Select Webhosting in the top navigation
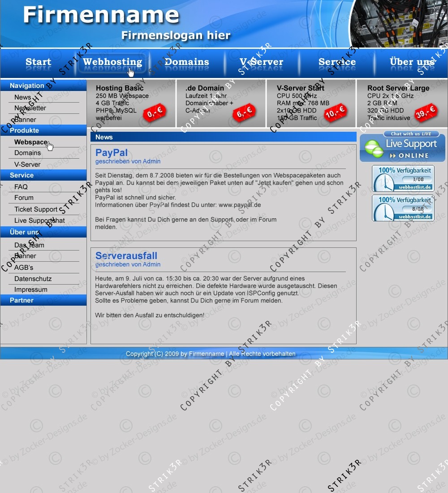This screenshot has width=448, height=493. (112, 62)
